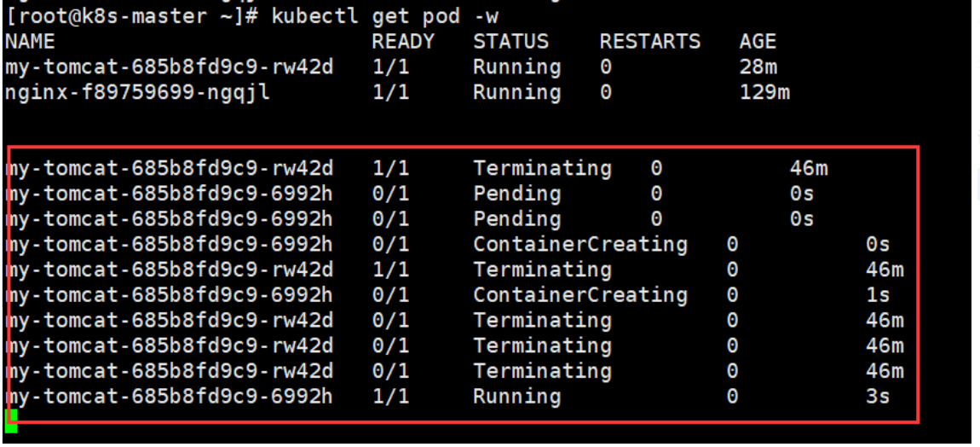This screenshot has width=980, height=447.
Task: Click the AGE column header
Action: [x=758, y=41]
